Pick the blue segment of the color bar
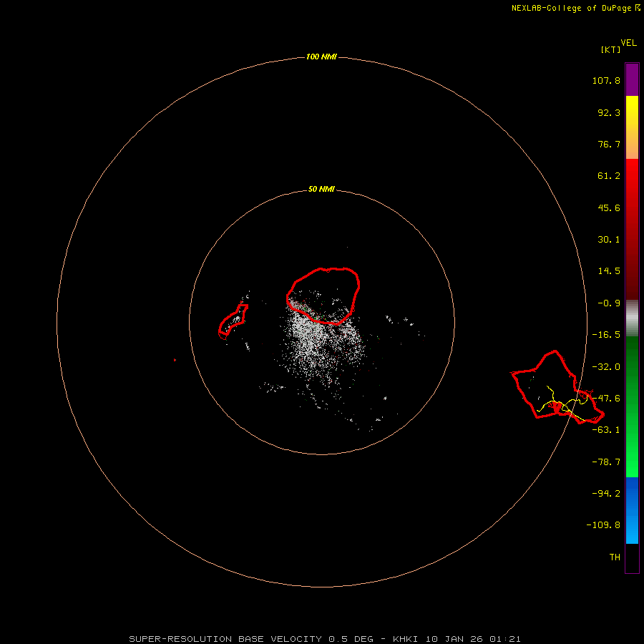Viewport: 644px width, 644px height. pos(632,510)
